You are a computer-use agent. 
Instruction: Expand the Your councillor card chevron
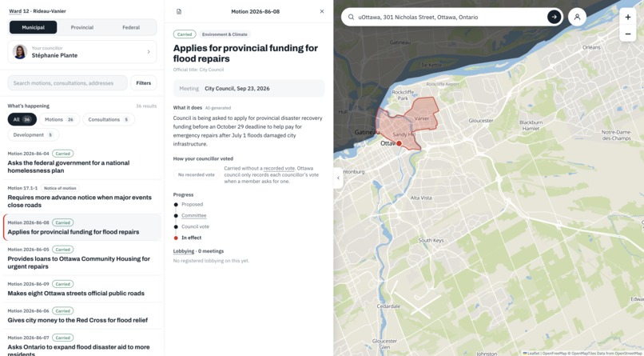[149, 52]
